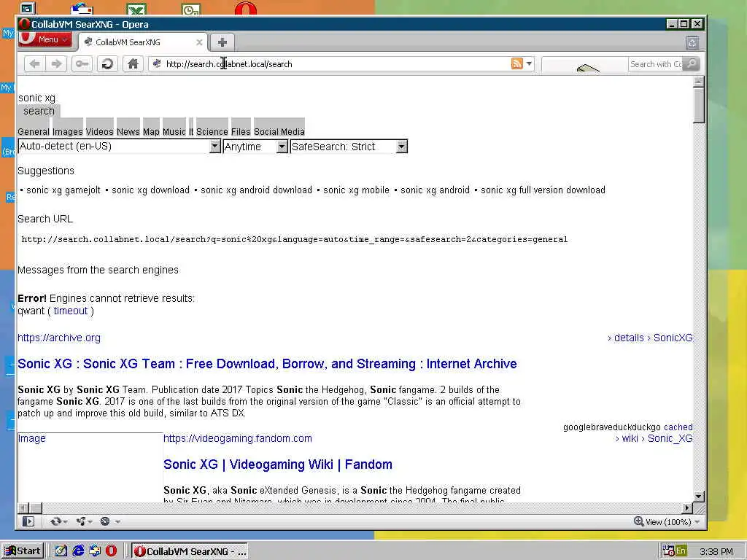Open the Windows Start button
The width and height of the screenshot is (747, 560).
pyautogui.click(x=23, y=551)
